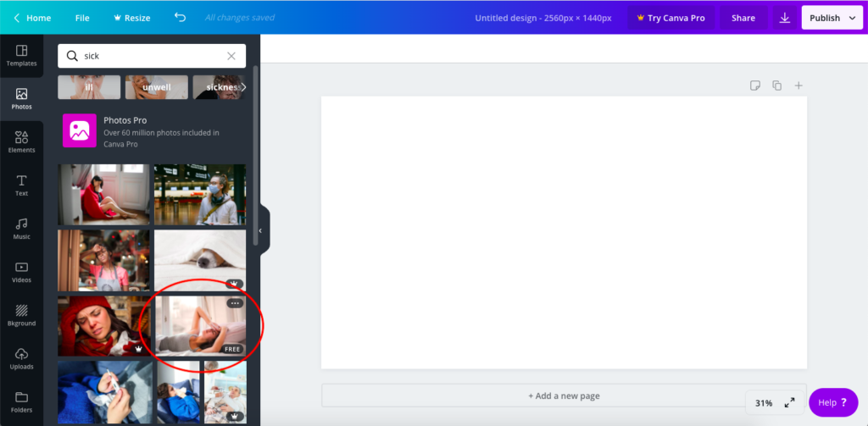
Task: Click the download icon in top bar
Action: pos(784,18)
